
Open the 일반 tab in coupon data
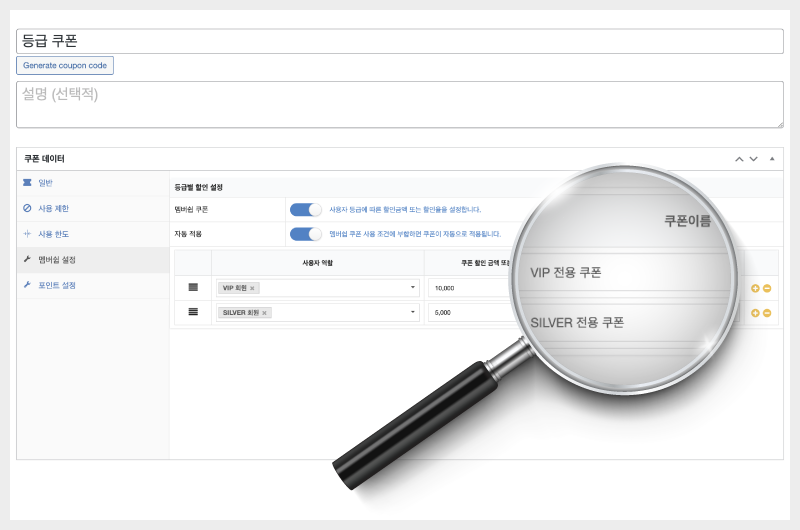pos(46,183)
